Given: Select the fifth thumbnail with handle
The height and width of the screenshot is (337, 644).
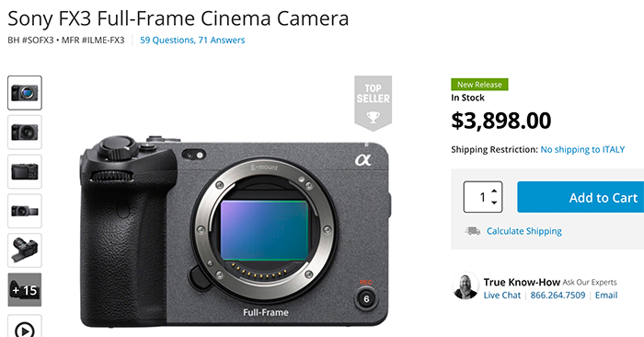Looking at the screenshot, I should [25, 250].
